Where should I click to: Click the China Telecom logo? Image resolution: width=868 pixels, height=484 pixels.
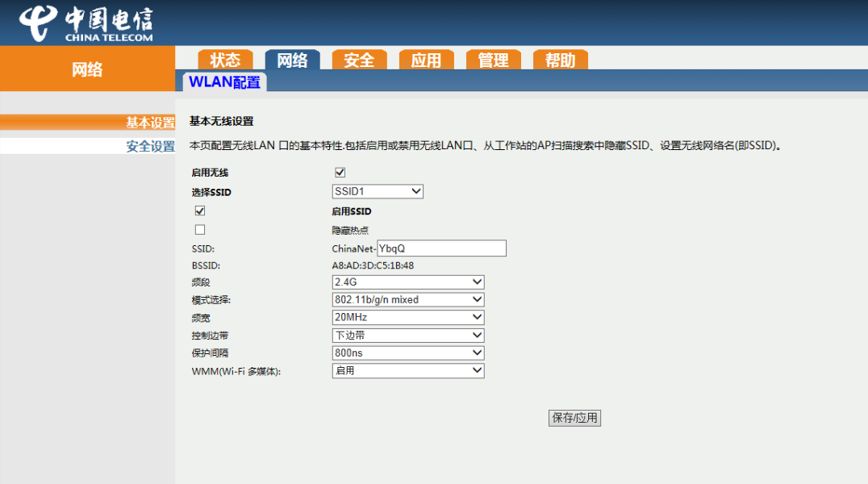coord(86,23)
